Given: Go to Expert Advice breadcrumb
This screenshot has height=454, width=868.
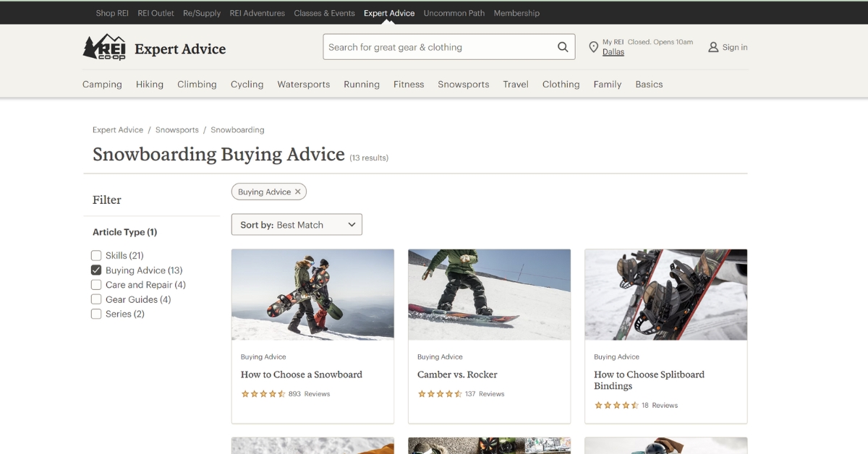Looking at the screenshot, I should (118, 130).
